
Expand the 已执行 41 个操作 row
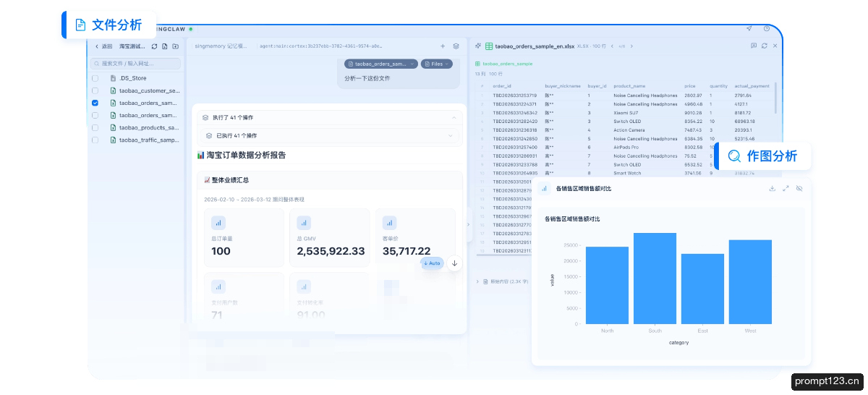tap(329, 135)
